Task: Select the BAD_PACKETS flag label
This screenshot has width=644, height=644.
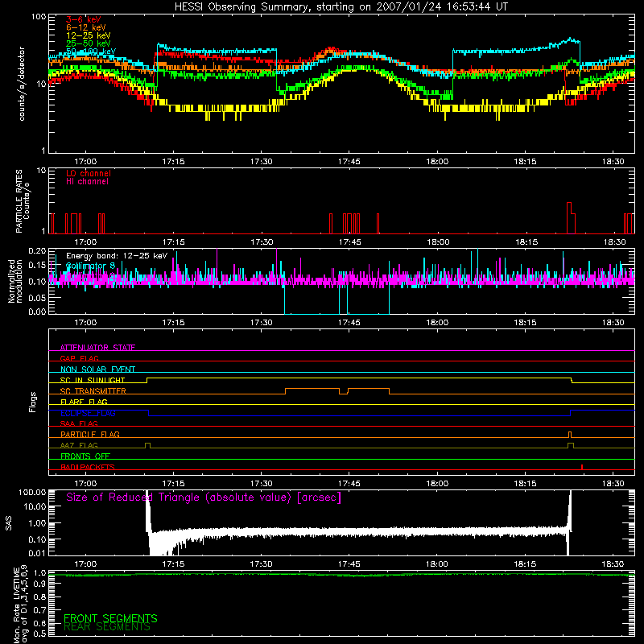Action: (88, 467)
